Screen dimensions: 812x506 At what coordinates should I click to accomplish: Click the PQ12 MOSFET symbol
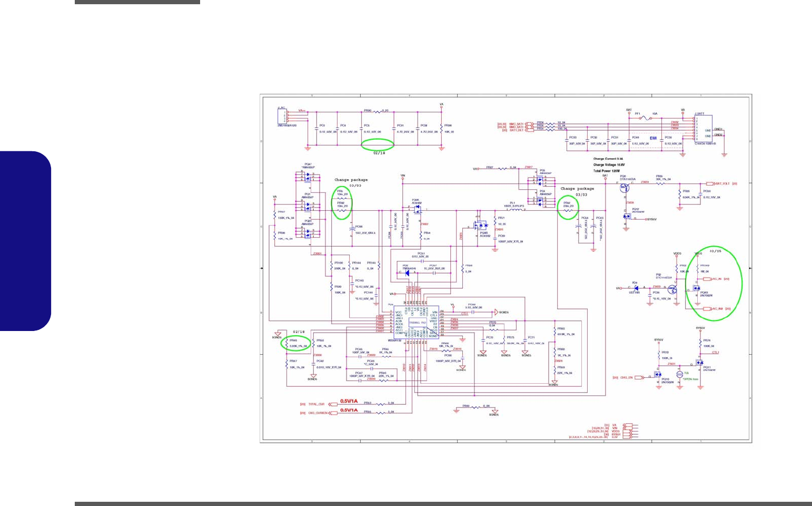pyautogui.click(x=626, y=217)
